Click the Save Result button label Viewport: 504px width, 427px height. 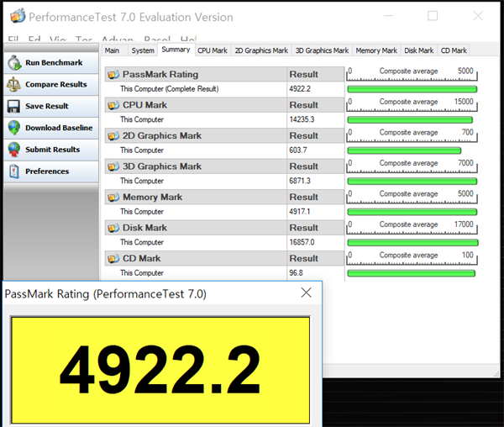(x=47, y=106)
